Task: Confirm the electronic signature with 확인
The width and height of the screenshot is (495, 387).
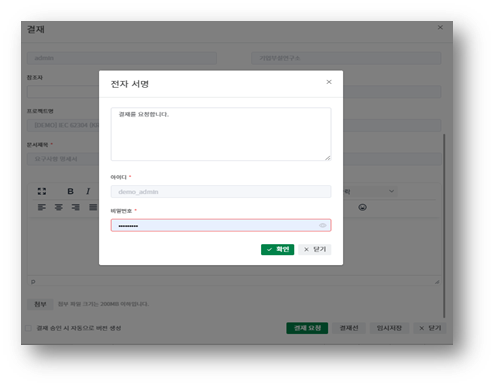Action: coord(277,249)
